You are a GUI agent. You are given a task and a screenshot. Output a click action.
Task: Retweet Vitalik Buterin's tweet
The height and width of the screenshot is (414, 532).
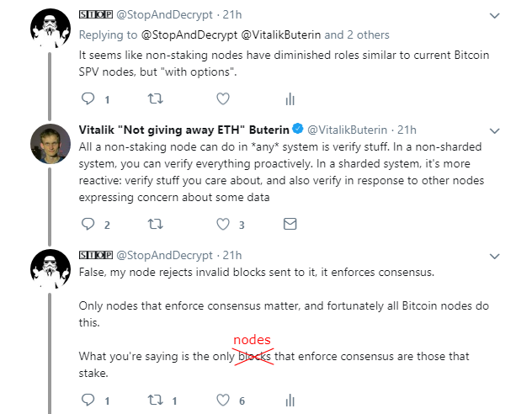tap(155, 224)
